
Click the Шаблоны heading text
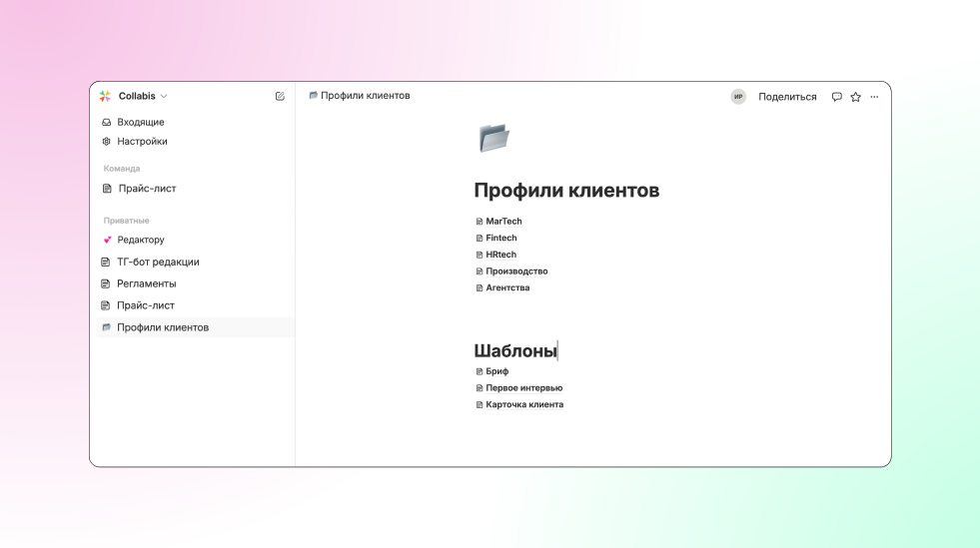(514, 351)
